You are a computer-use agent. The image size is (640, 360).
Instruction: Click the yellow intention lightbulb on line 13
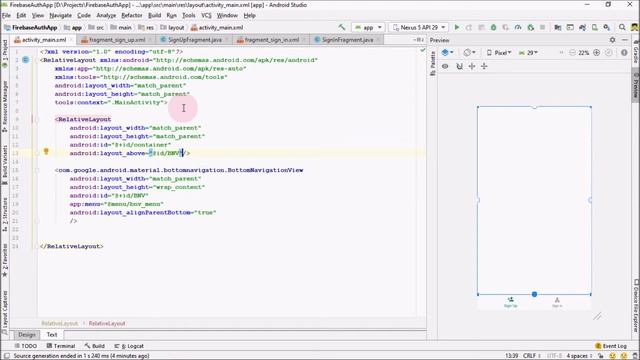click(46, 151)
